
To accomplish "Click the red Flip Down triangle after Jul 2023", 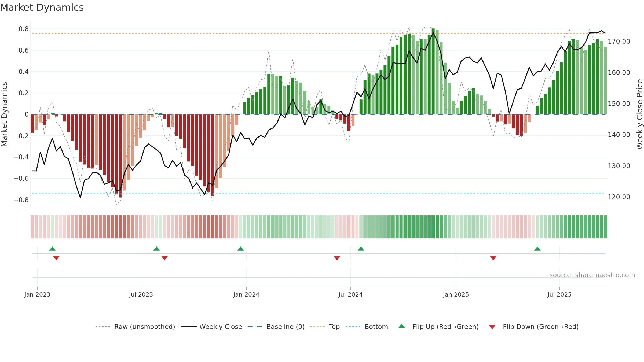I will [164, 258].
